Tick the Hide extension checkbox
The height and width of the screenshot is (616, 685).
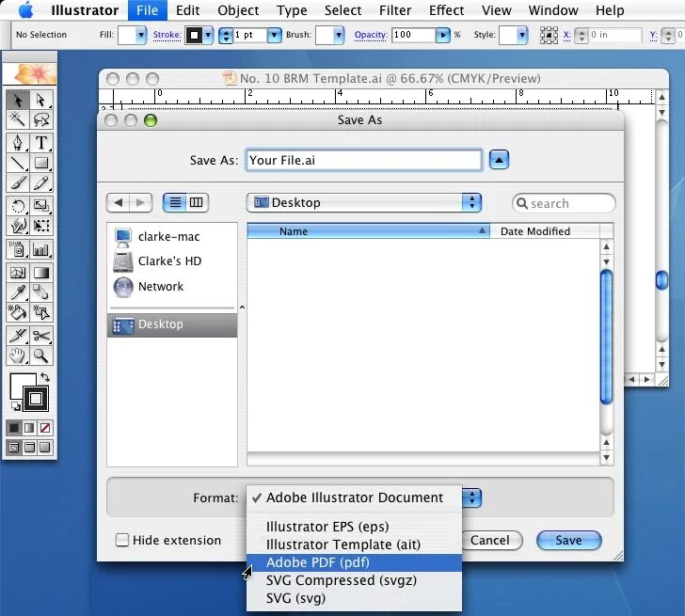(x=122, y=540)
